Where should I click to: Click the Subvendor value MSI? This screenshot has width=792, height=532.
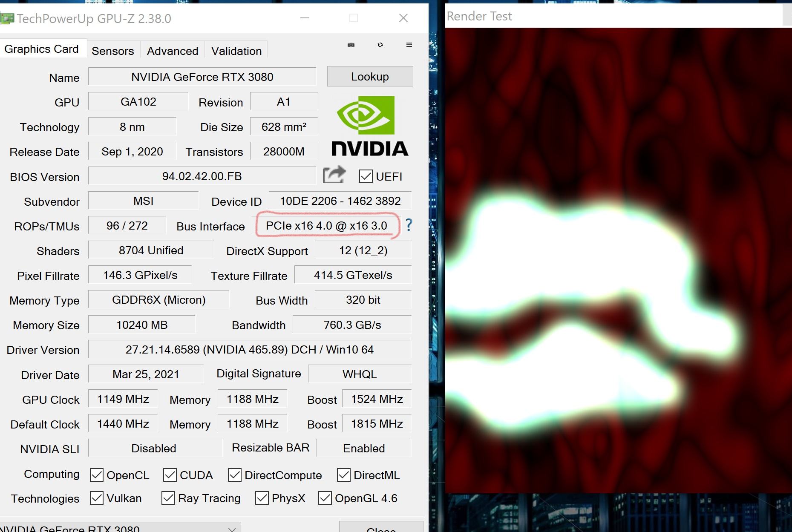[144, 201]
